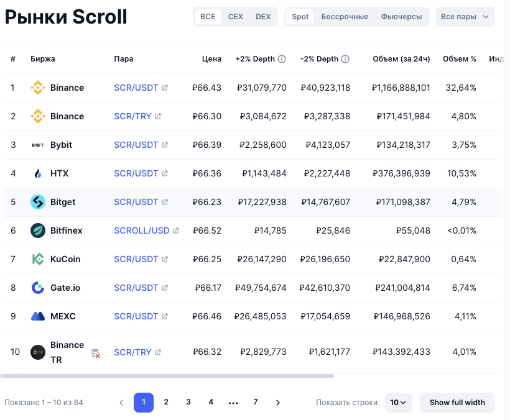The width and height of the screenshot is (510, 420).
Task: Open the Все пары dropdown
Action: point(465,17)
